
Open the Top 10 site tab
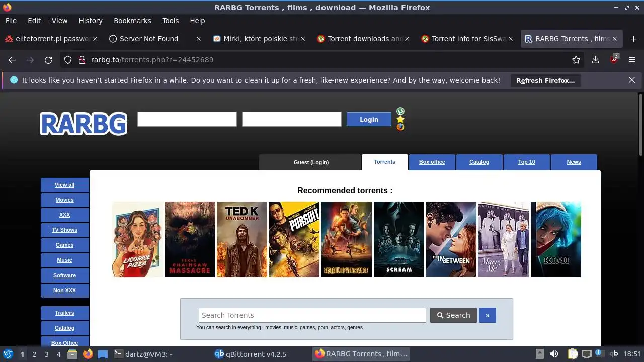click(526, 162)
